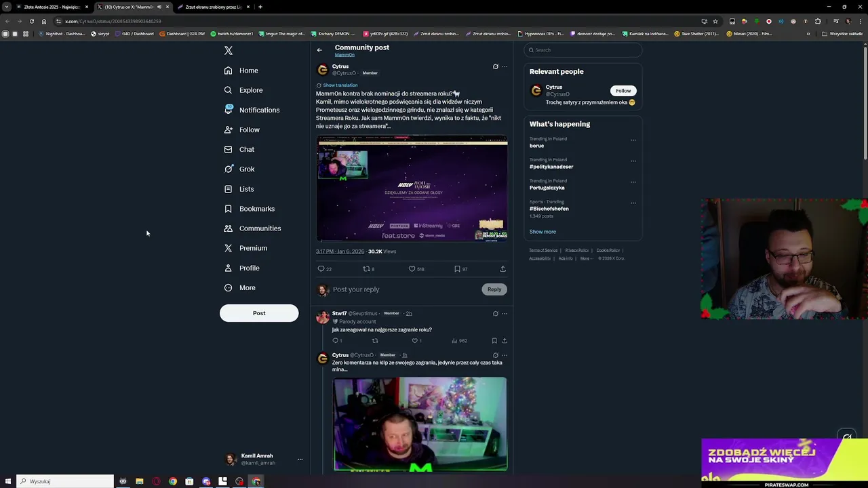
Task: Click the Grok icon on Stw17's reply
Action: tap(495, 314)
